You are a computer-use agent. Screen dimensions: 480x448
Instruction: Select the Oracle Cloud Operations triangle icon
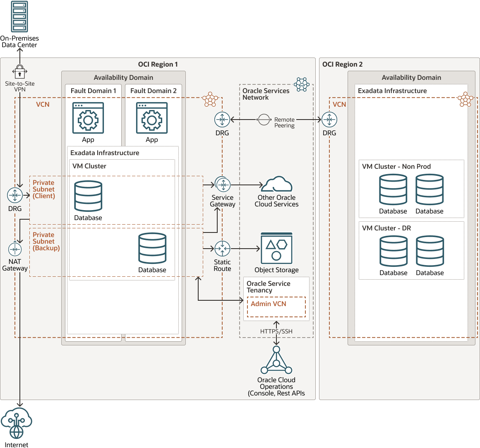[276, 361]
